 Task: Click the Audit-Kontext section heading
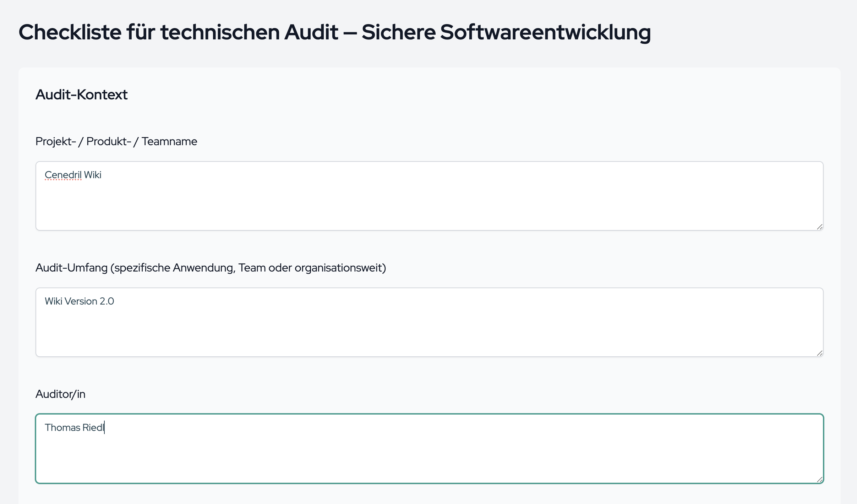point(81,95)
